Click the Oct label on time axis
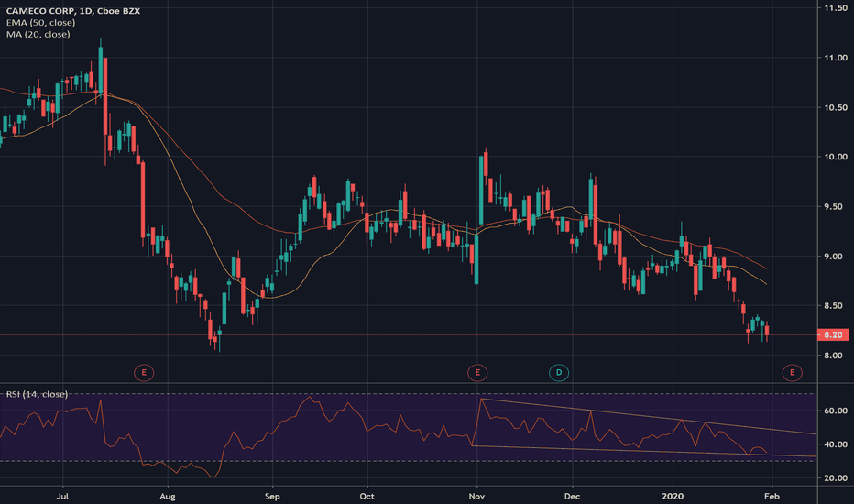The width and height of the screenshot is (854, 504). (x=367, y=497)
